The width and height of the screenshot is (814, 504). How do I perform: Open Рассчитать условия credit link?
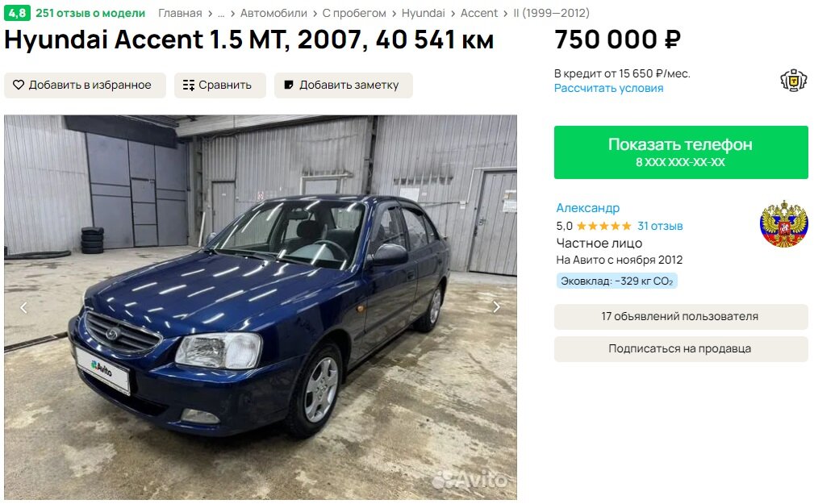608,88
